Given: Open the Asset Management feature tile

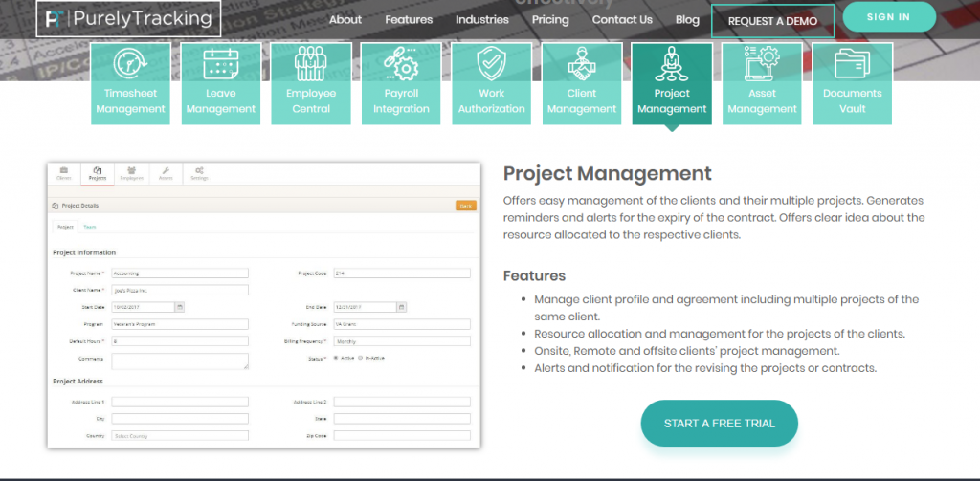Looking at the screenshot, I should 762,84.
